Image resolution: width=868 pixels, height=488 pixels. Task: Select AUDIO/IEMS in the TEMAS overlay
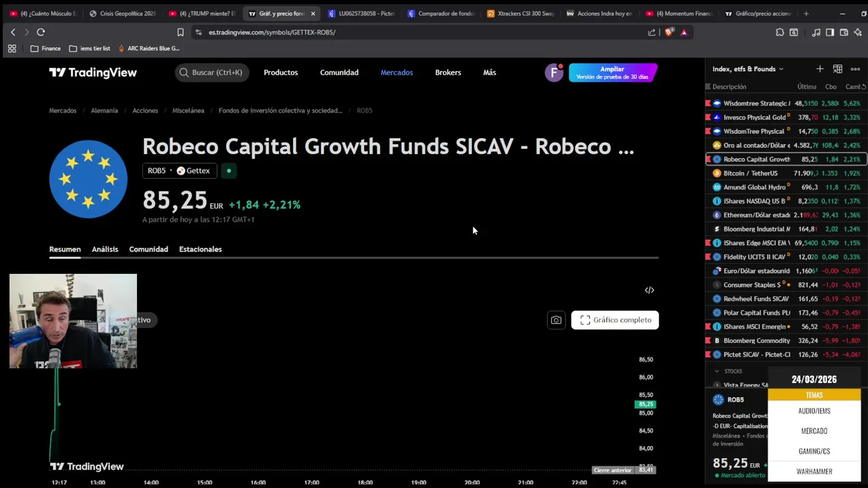(814, 411)
